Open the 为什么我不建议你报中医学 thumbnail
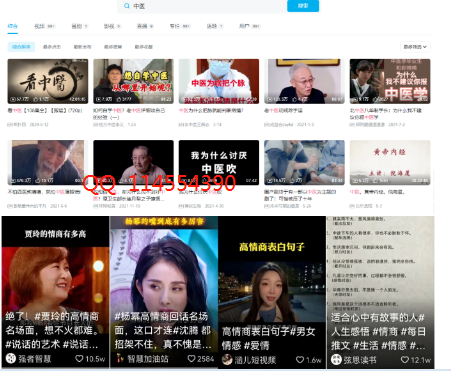Image resolution: width=451 pixels, height=371 pixels. coord(390,81)
